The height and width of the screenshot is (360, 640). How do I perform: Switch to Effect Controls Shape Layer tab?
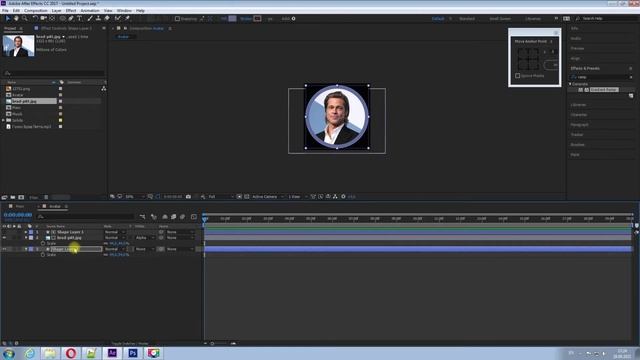click(66, 28)
